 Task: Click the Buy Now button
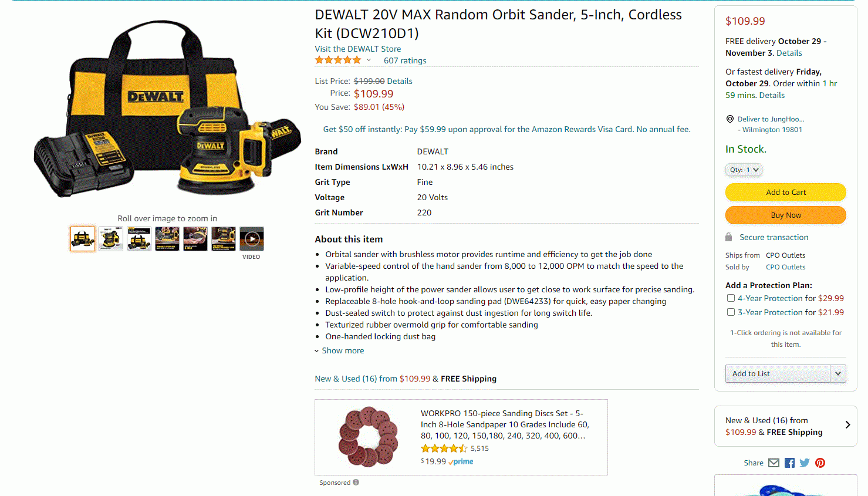785,215
